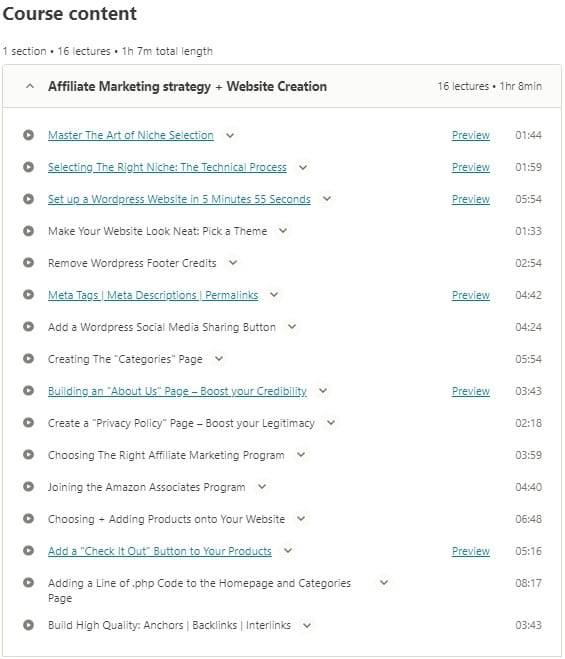Viewport: 565px width, 659px height.
Task: Expand details for Adding a Line of .php Code
Action: click(384, 583)
